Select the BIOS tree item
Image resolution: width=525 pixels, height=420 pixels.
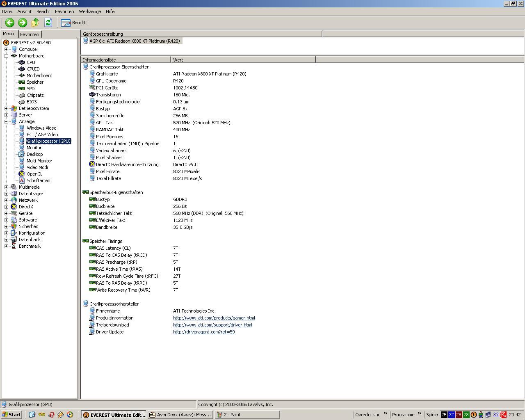click(32, 102)
